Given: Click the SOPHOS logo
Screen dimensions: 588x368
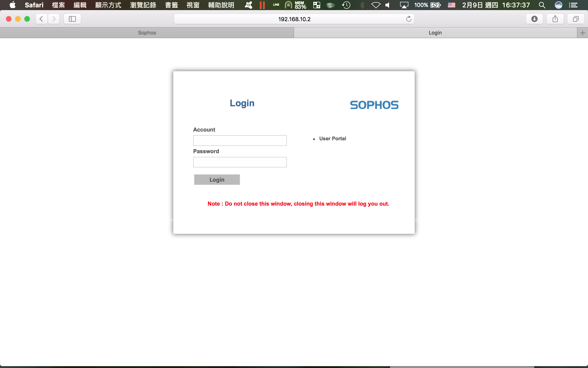Looking at the screenshot, I should [x=374, y=105].
